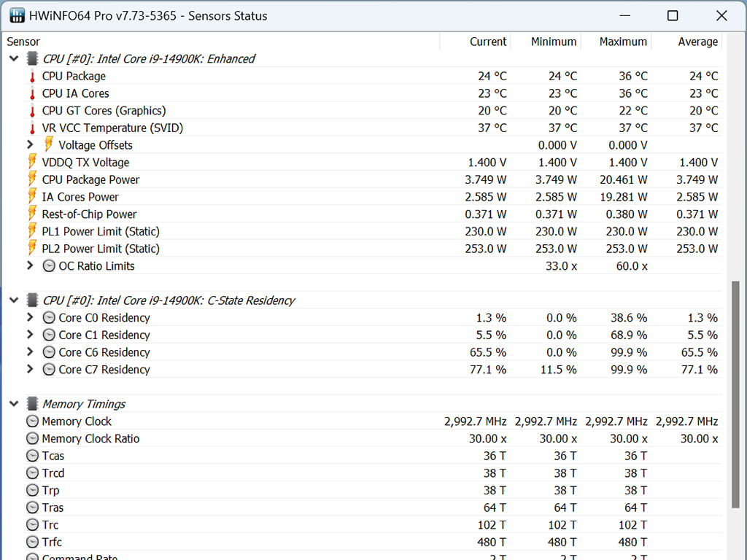Click the lightning icon for PL2 Power Limit
747x560 pixels.
[32, 249]
